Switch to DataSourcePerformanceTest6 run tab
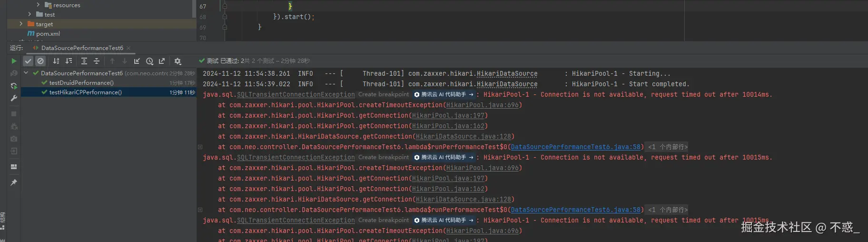The height and width of the screenshot is (242, 868). point(82,48)
